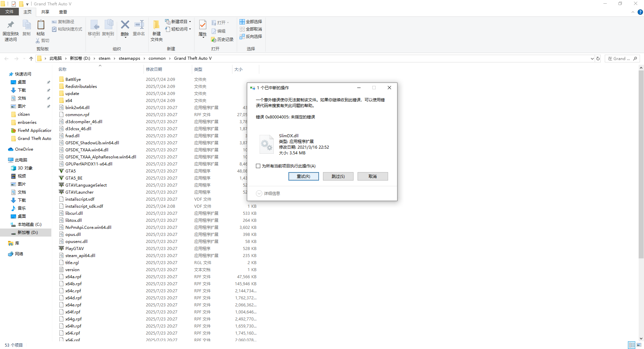
Task: Click the Help question mark icon
Action: pyautogui.click(x=640, y=12)
